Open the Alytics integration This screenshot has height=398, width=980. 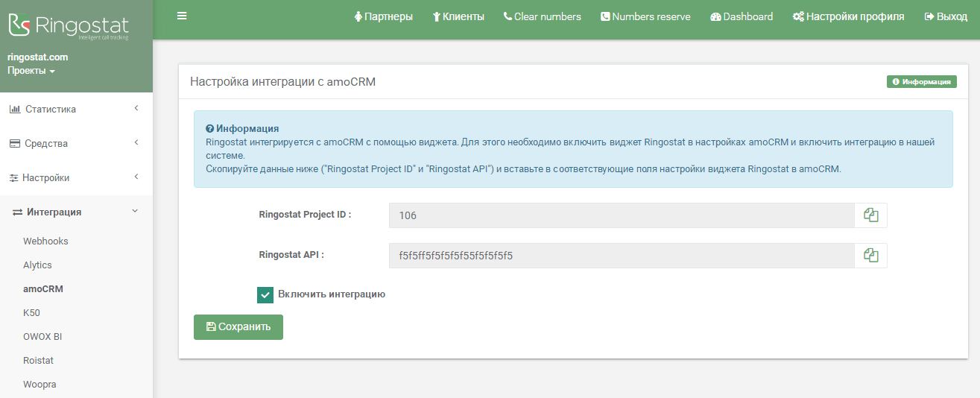click(x=37, y=265)
